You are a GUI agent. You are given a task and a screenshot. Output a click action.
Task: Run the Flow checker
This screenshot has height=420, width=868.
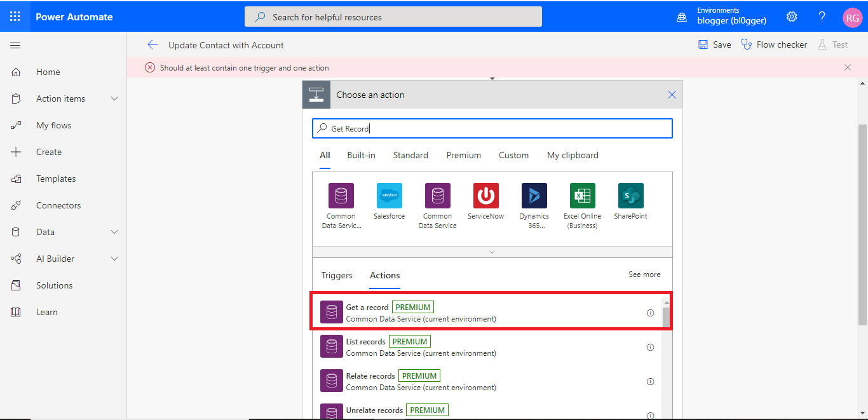[774, 44]
